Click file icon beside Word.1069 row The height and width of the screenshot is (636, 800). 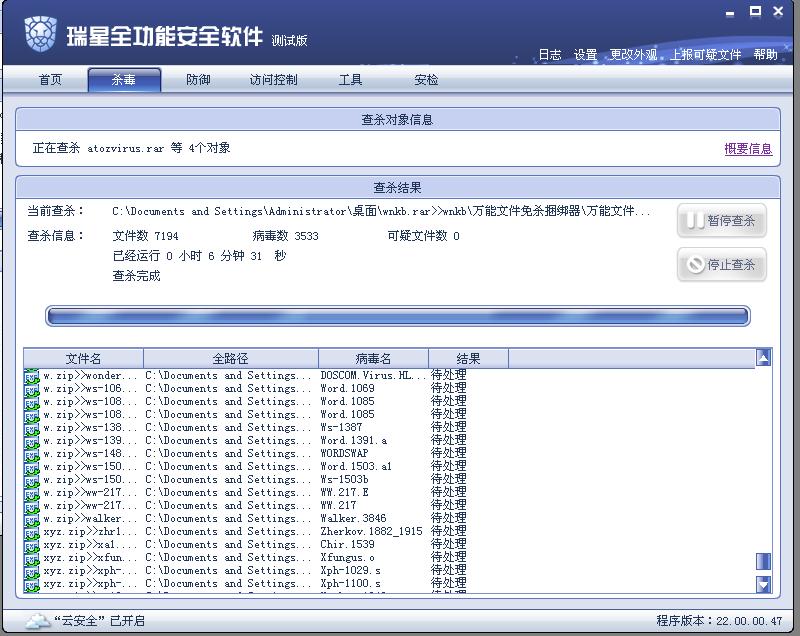tap(32, 389)
